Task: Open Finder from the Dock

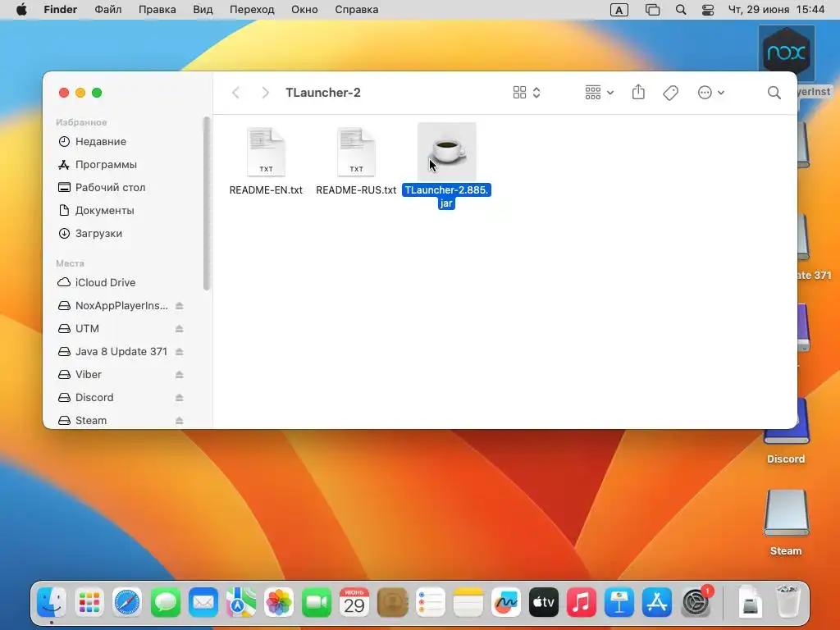Action: [52, 602]
